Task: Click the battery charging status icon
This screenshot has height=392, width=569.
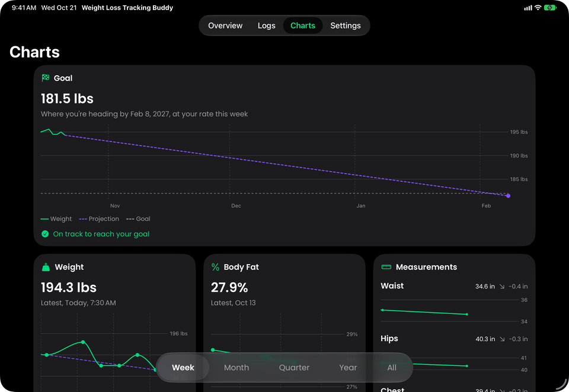Action: (550, 8)
